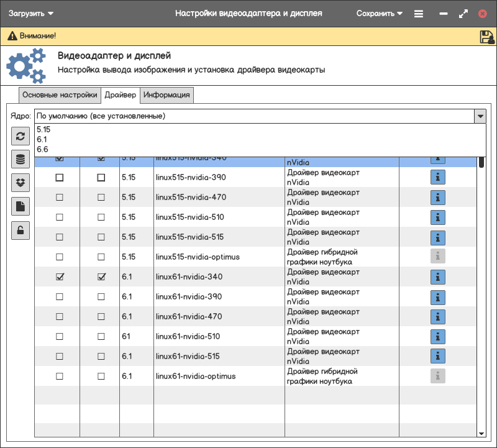Open the hamburger menu in title bar
497x448 pixels.
419,14
